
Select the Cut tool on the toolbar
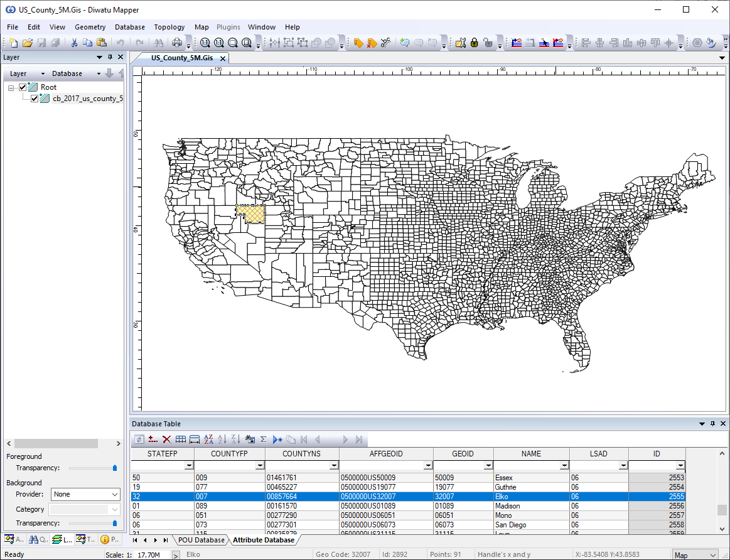(73, 43)
